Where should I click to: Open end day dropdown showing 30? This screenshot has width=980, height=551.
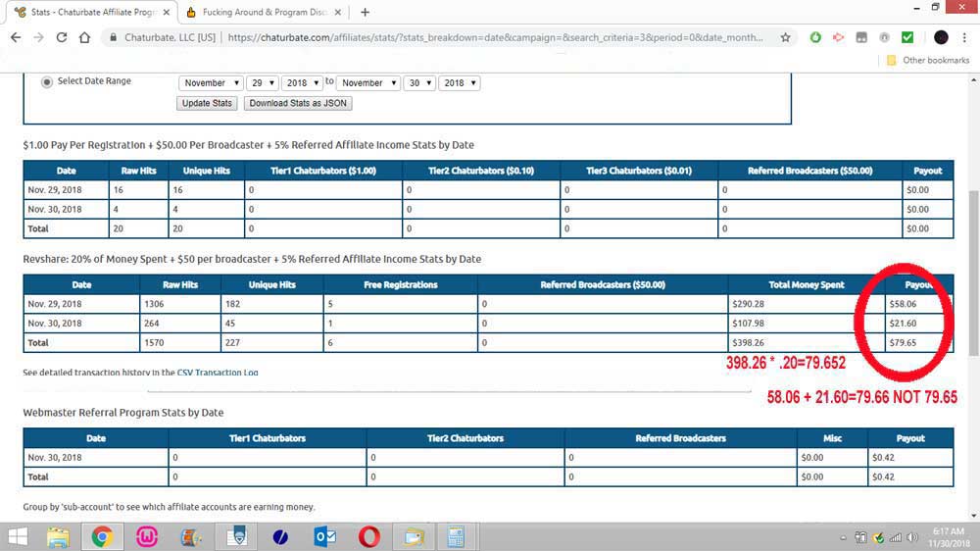pos(419,82)
